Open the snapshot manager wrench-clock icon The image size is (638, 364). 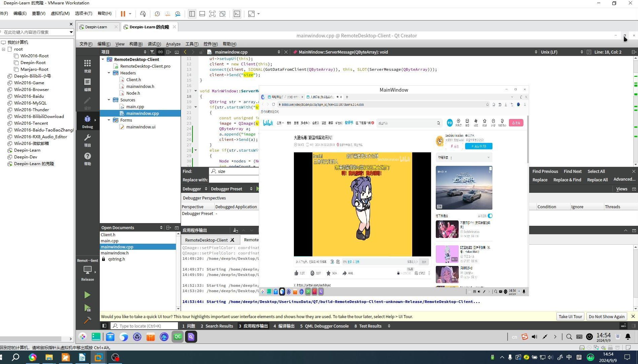(x=178, y=14)
